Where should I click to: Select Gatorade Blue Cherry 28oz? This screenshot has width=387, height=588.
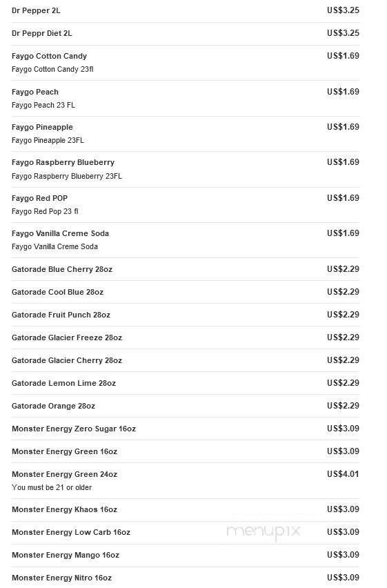point(186,269)
